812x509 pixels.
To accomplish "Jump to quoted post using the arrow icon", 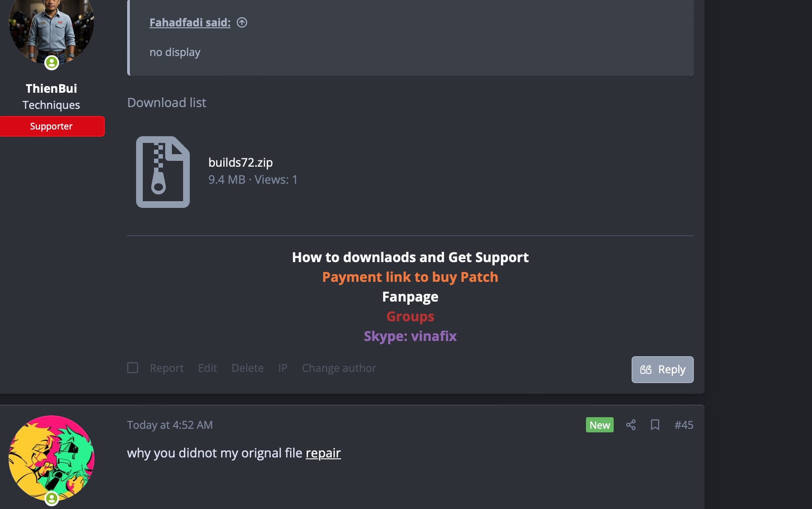I will pos(242,22).
